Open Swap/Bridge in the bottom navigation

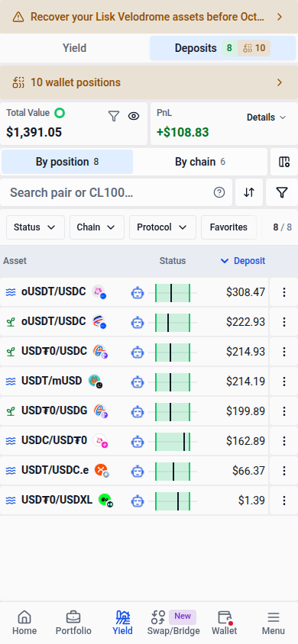(x=173, y=623)
